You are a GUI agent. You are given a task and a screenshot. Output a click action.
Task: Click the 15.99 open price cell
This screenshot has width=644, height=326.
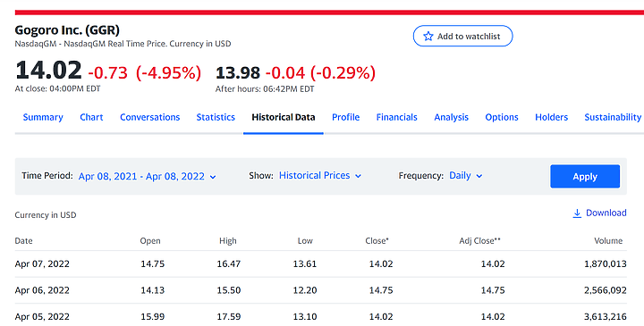[153, 316]
